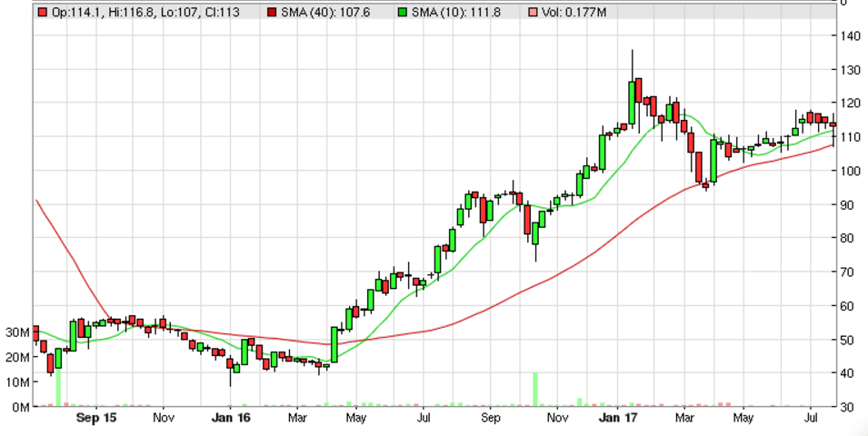Click the 110 price axis label
The width and height of the screenshot is (868, 436).
(x=851, y=137)
